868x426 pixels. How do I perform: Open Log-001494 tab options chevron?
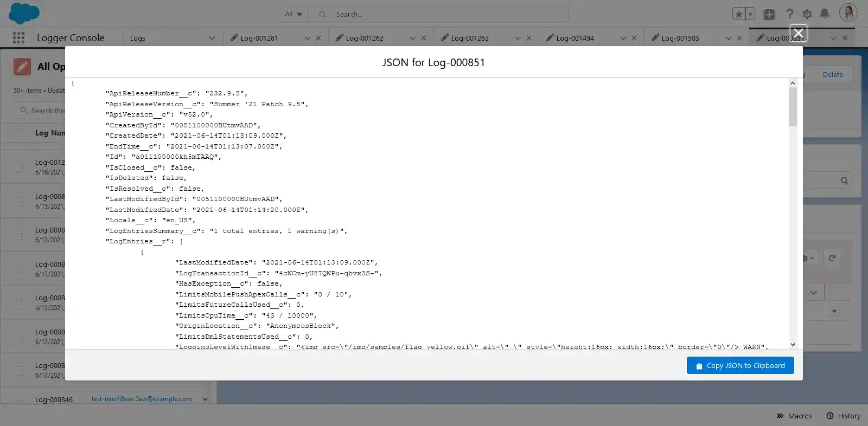point(623,38)
